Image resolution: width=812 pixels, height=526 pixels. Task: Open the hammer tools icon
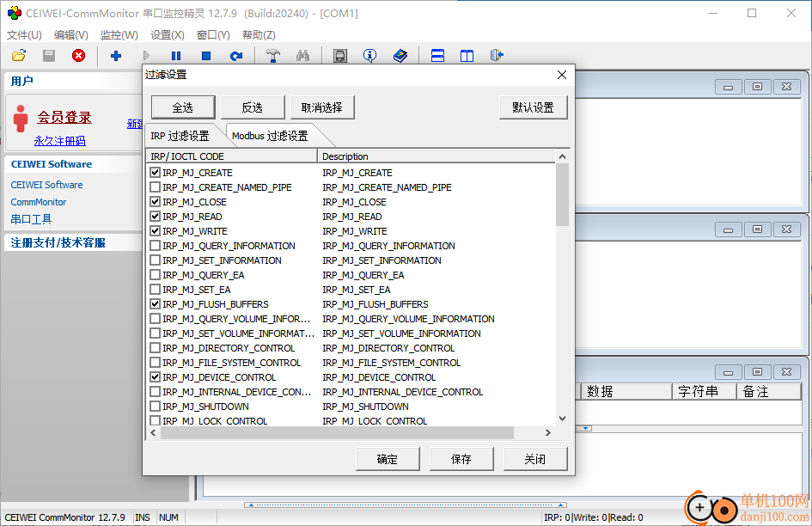point(273,56)
